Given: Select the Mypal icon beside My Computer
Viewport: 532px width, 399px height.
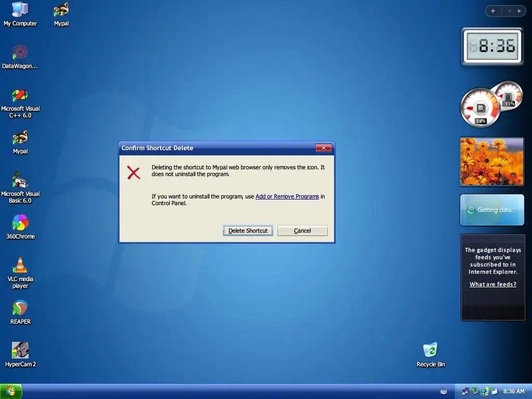Looking at the screenshot, I should tap(61, 14).
